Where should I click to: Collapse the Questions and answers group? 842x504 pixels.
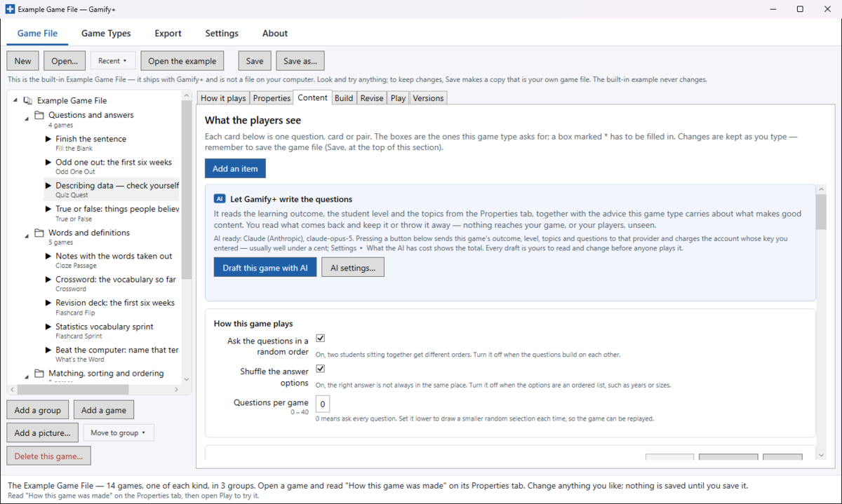coord(27,119)
